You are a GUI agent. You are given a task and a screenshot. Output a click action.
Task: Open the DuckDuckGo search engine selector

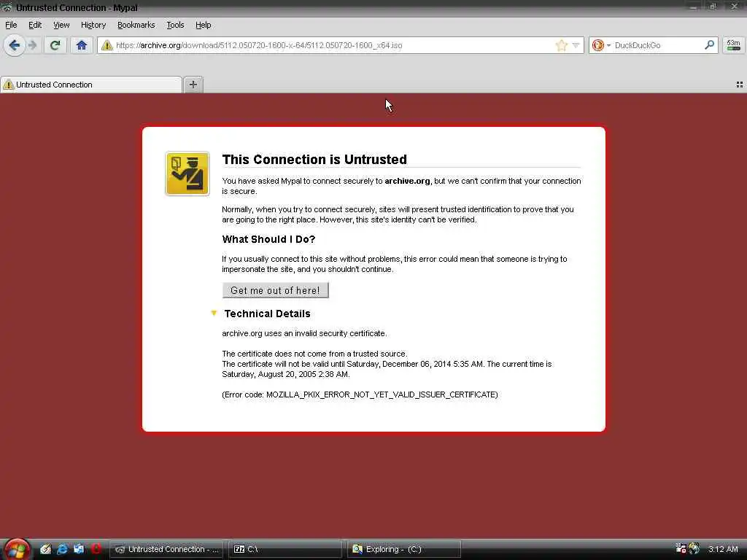click(x=601, y=45)
